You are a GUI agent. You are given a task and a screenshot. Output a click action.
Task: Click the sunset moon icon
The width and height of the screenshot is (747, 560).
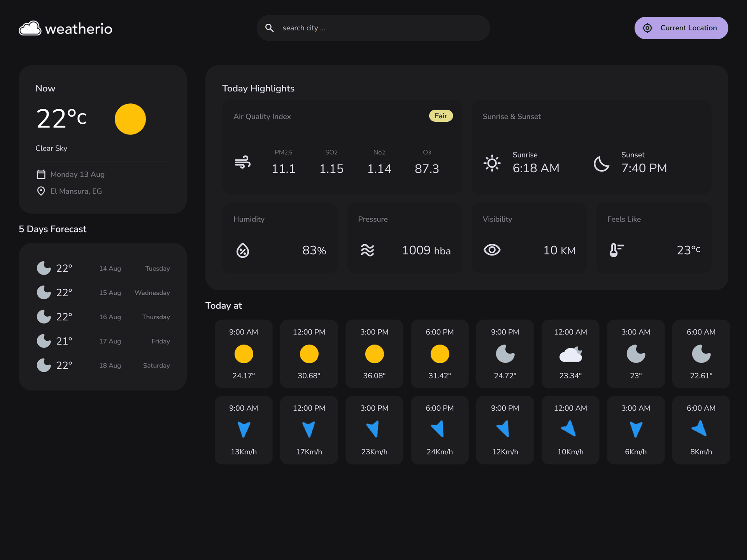(x=601, y=164)
